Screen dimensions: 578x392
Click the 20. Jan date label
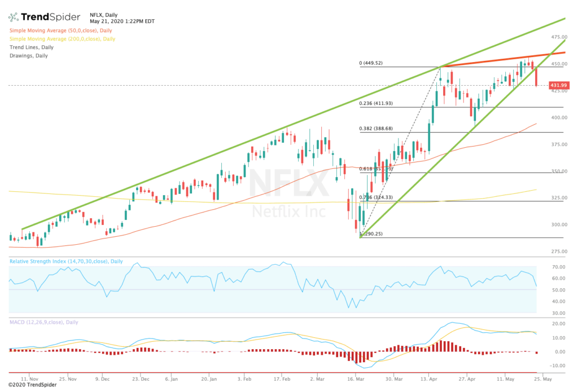click(209, 379)
